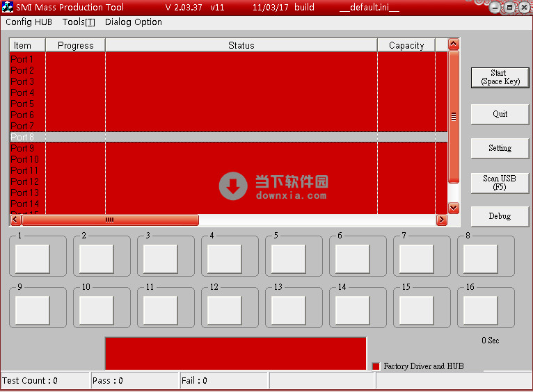Click the Item column header
This screenshot has width=533, height=392.
click(27, 45)
